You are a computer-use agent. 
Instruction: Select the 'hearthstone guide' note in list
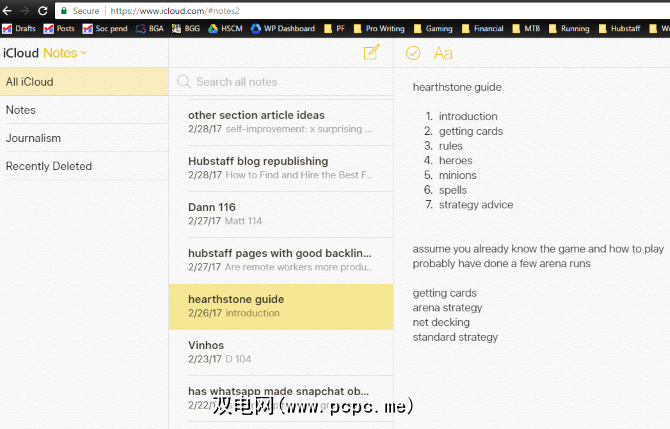click(281, 307)
